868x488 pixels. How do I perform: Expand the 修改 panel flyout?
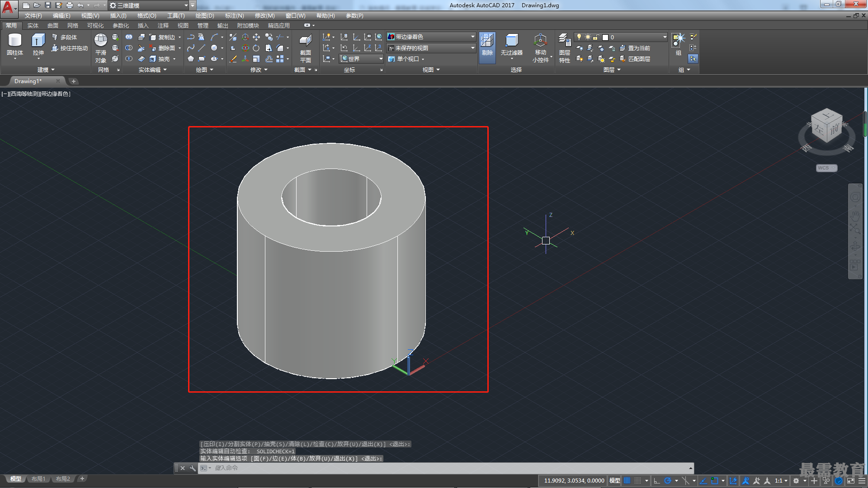pyautogui.click(x=259, y=70)
